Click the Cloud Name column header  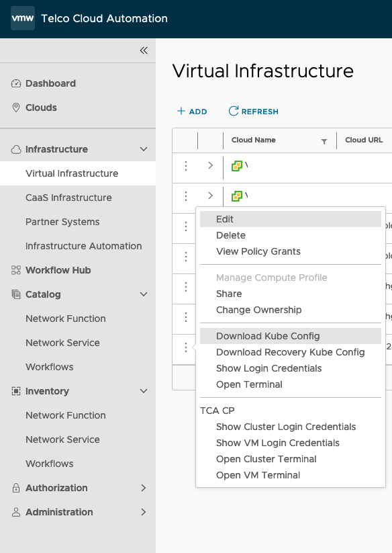point(254,140)
